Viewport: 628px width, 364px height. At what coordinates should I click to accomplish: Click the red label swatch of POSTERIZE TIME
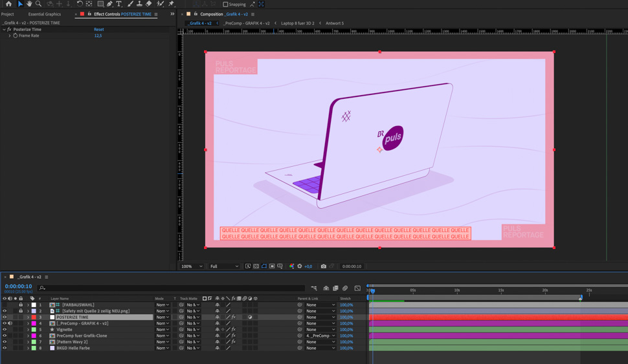34,317
